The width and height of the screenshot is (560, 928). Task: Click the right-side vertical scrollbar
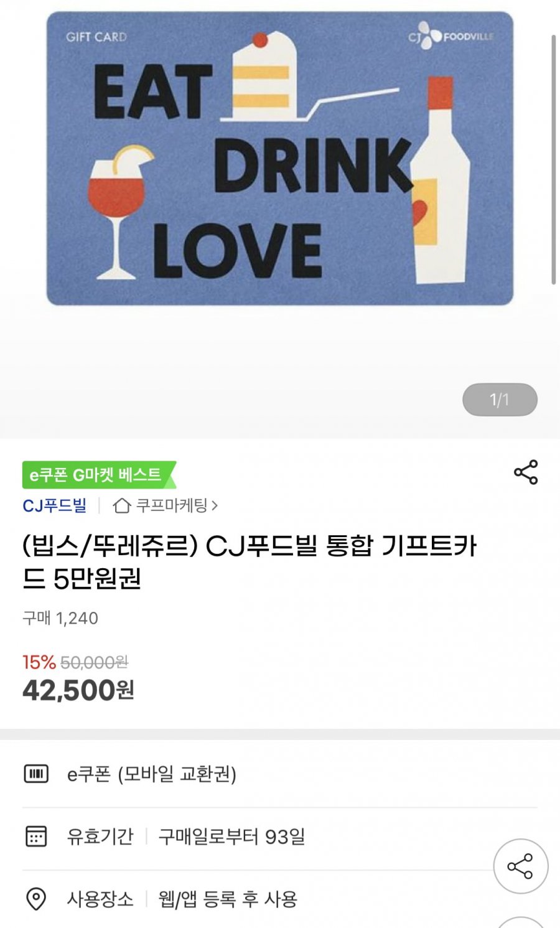point(553,159)
